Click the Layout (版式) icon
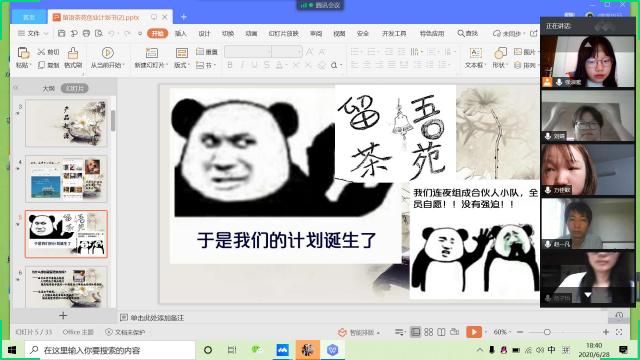Screen dimensions: 640x360 (181, 53)
